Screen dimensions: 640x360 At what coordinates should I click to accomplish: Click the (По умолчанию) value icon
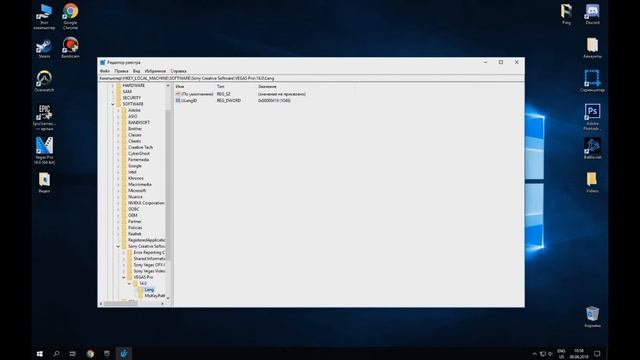click(178, 94)
